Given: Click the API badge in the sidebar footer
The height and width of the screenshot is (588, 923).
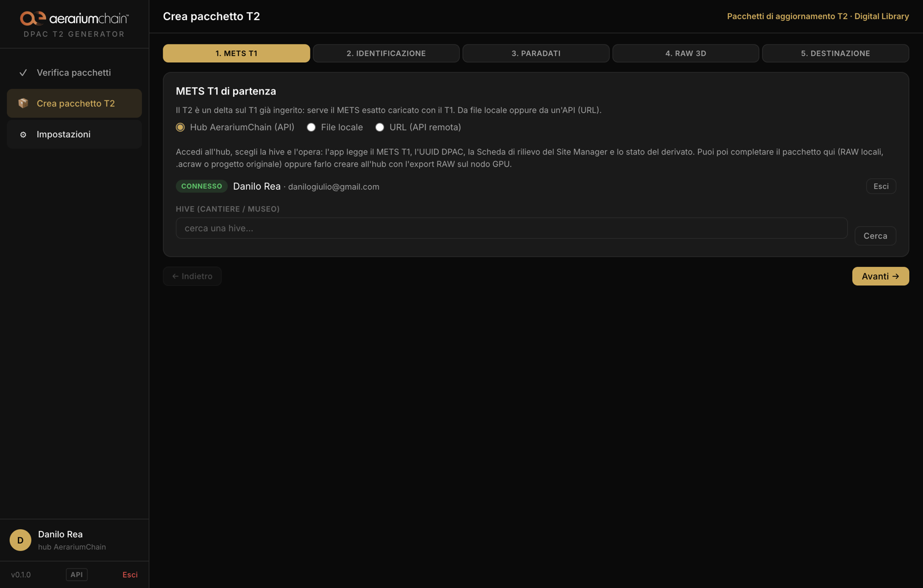Looking at the screenshot, I should click(x=77, y=575).
